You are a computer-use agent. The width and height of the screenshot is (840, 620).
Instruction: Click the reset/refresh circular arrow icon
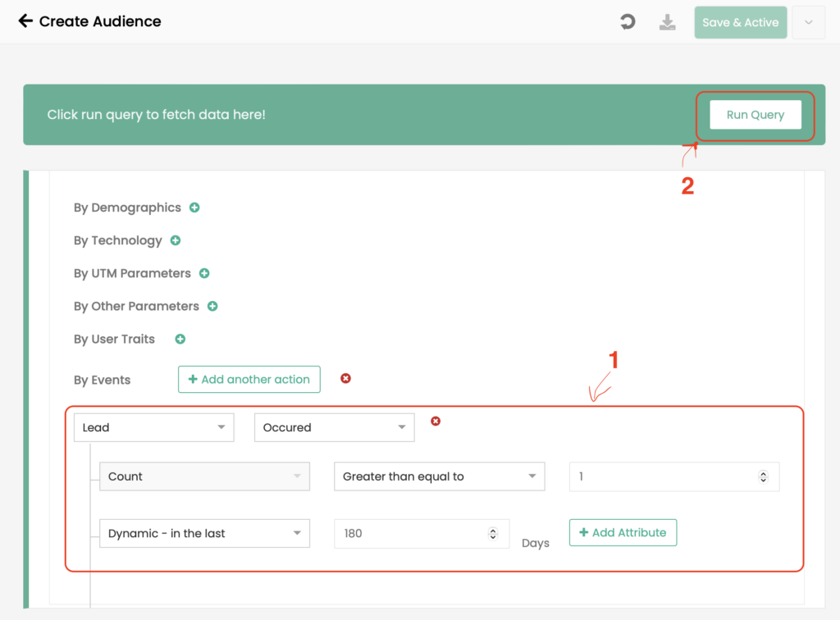point(628,22)
